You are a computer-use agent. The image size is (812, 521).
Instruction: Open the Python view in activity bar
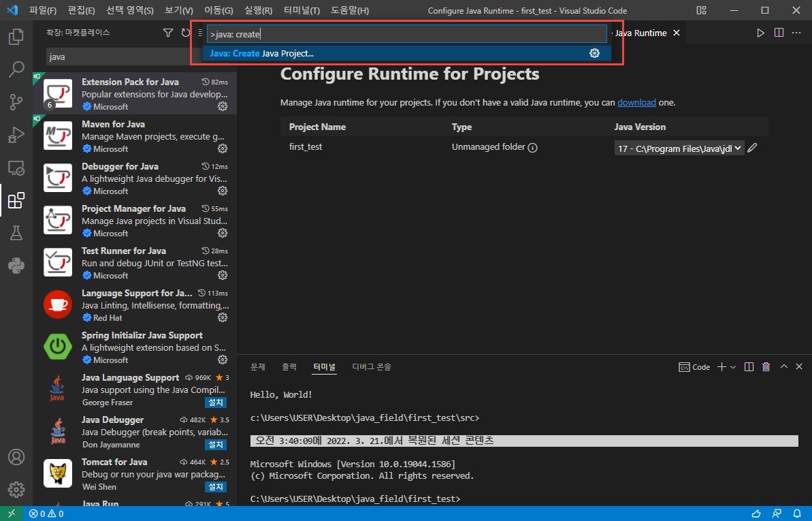point(16,266)
